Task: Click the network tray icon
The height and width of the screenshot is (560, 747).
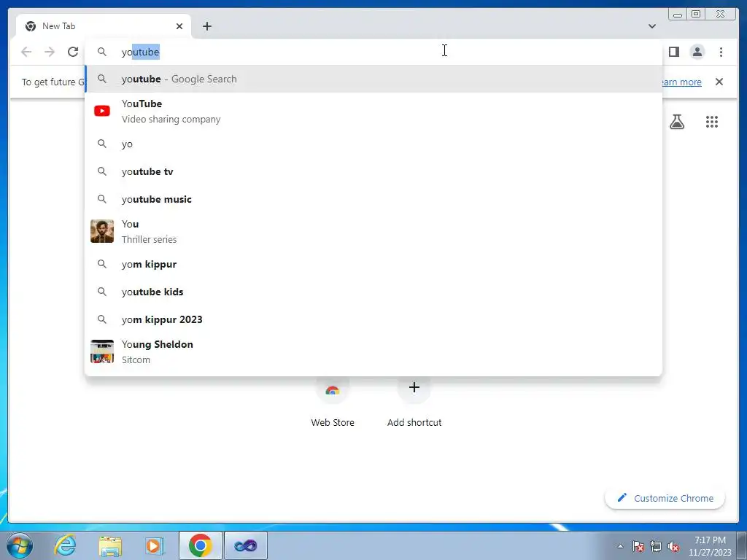Action: (x=656, y=546)
